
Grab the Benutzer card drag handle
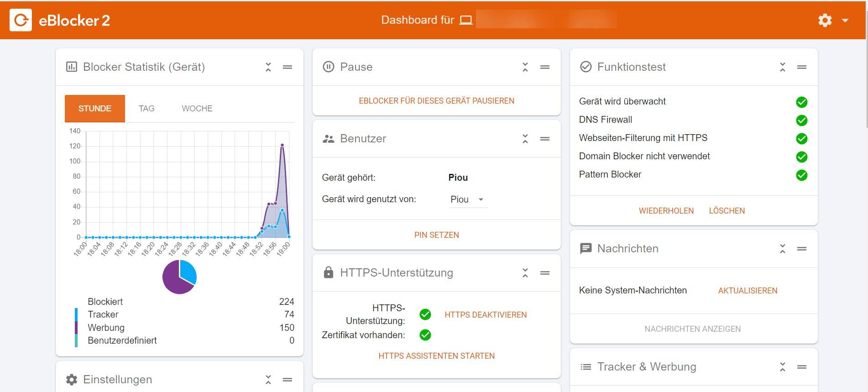545,139
